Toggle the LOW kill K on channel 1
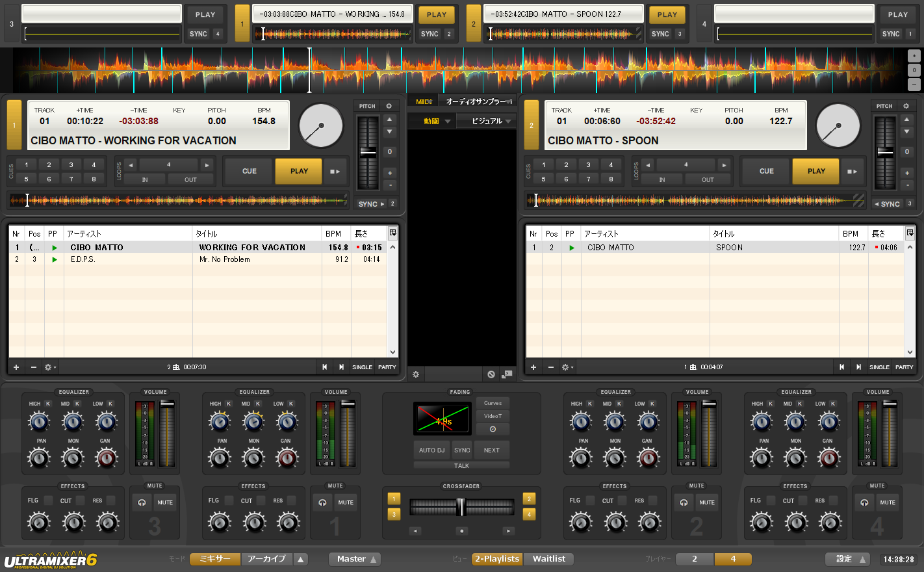Image resolution: width=924 pixels, height=572 pixels. click(x=291, y=404)
